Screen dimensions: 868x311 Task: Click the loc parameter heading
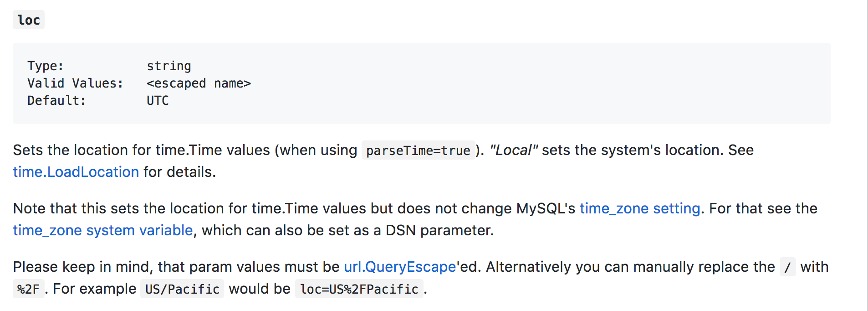(29, 20)
